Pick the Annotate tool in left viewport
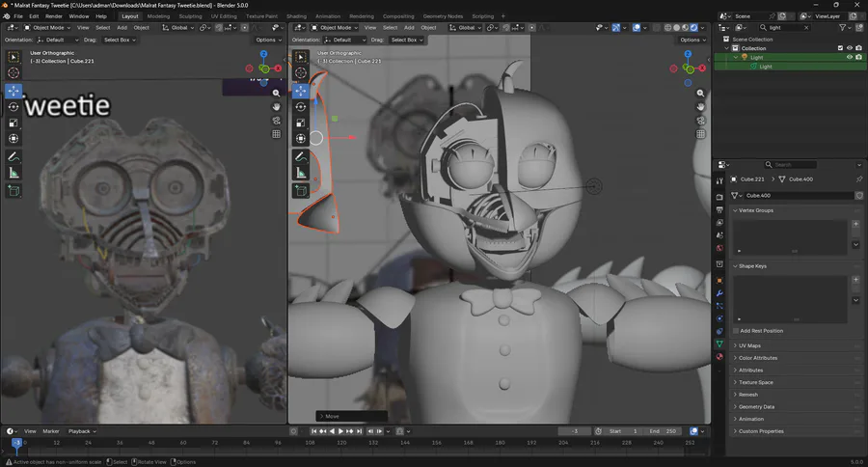 [14, 156]
